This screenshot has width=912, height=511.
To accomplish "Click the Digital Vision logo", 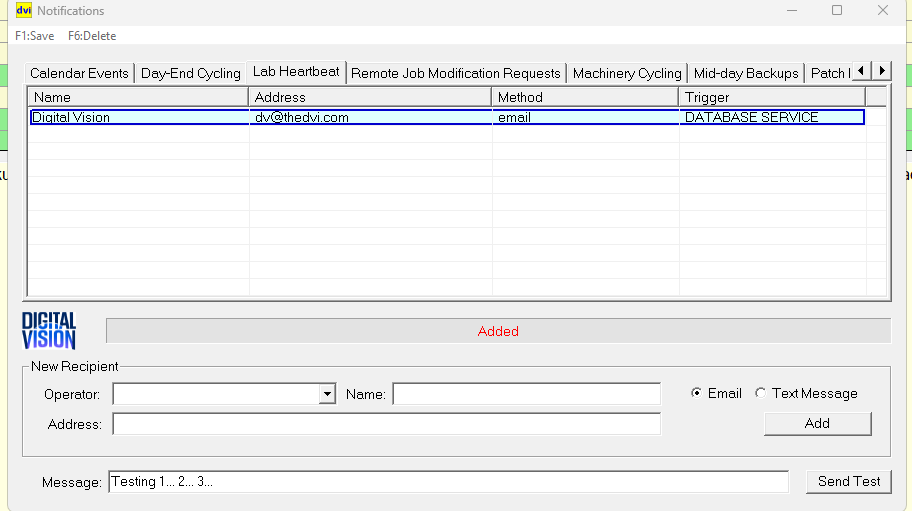I will (49, 331).
